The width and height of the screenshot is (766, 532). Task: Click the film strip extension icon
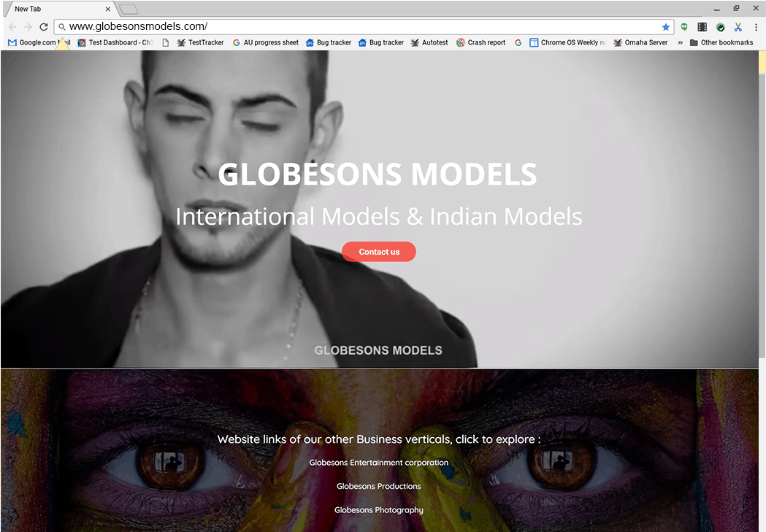(x=702, y=27)
